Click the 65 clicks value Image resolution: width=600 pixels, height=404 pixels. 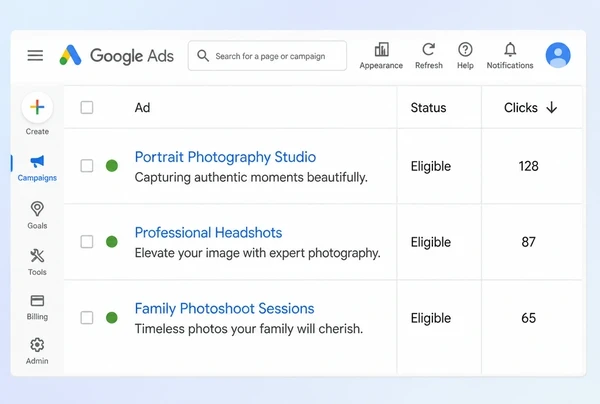tap(528, 318)
